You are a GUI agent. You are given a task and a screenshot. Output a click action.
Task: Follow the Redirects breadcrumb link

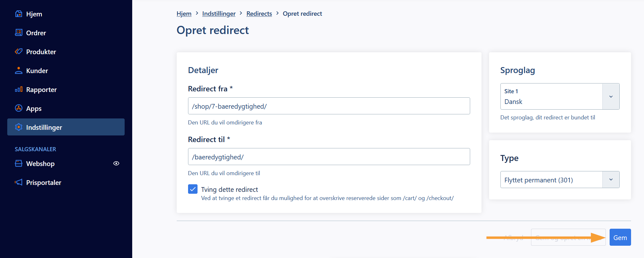(259, 14)
